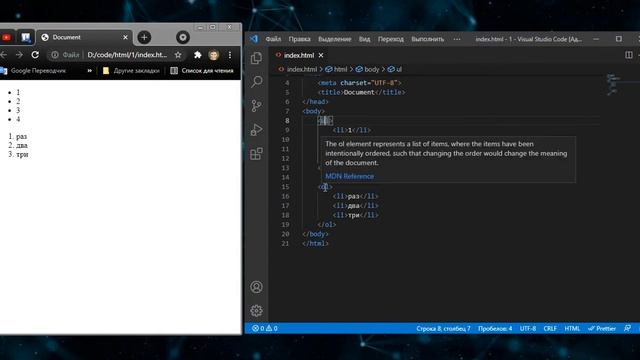
Task: Click the cursor position Строка 8 indicator
Action: click(443, 328)
